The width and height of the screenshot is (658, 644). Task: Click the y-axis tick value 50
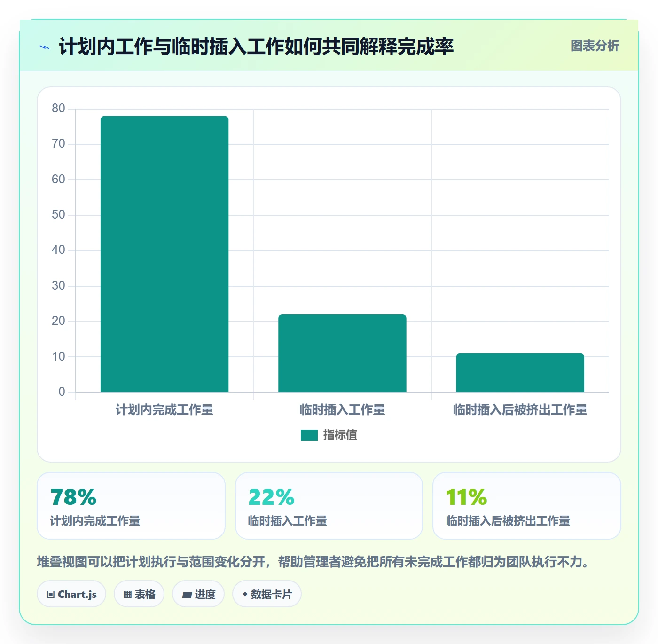pos(58,215)
